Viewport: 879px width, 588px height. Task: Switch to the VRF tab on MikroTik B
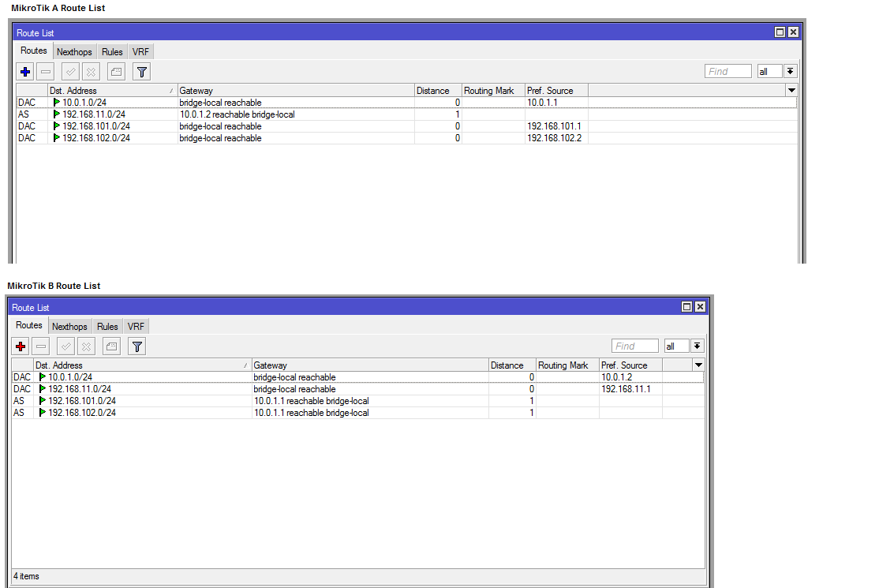(x=136, y=326)
